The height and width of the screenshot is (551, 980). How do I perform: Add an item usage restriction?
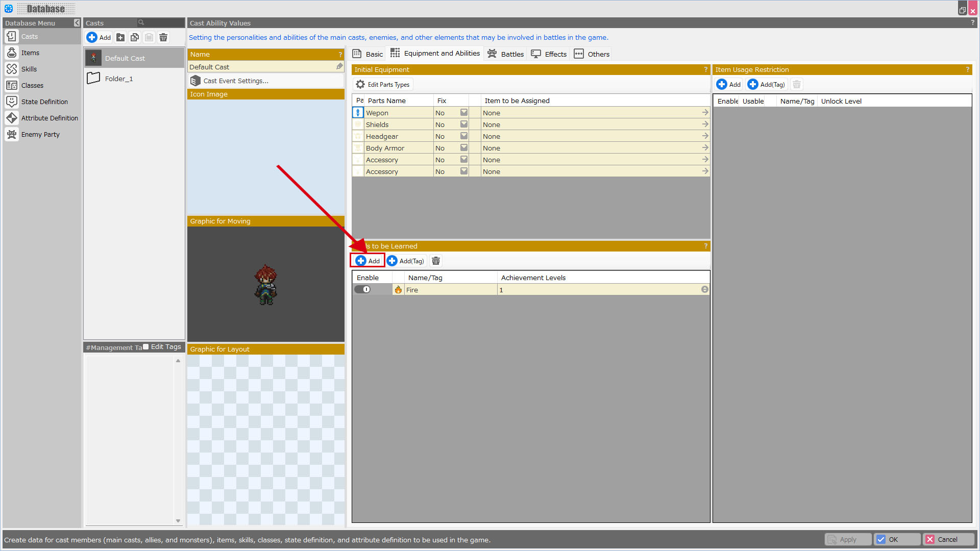click(x=728, y=84)
